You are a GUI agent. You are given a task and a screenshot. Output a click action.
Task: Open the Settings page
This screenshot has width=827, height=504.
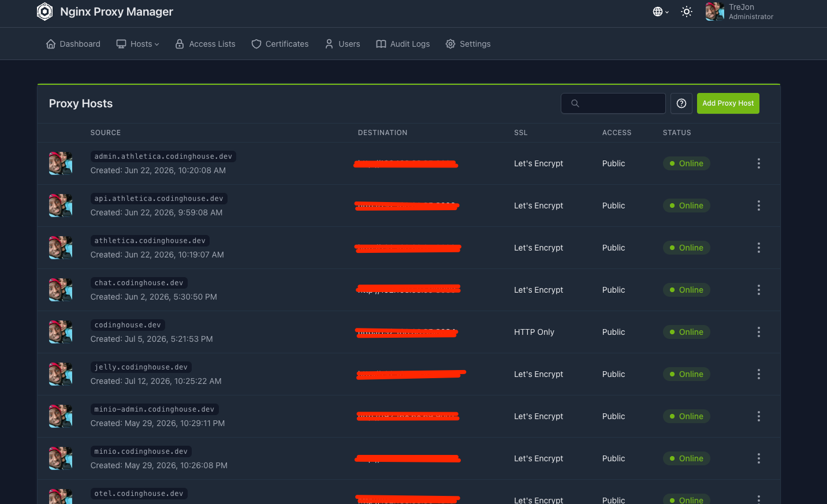point(468,44)
